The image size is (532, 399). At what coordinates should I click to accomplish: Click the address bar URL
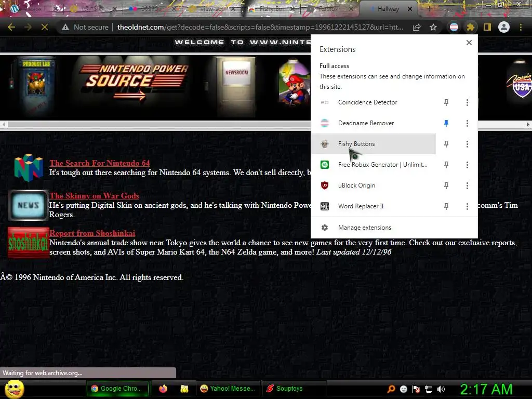click(x=260, y=27)
